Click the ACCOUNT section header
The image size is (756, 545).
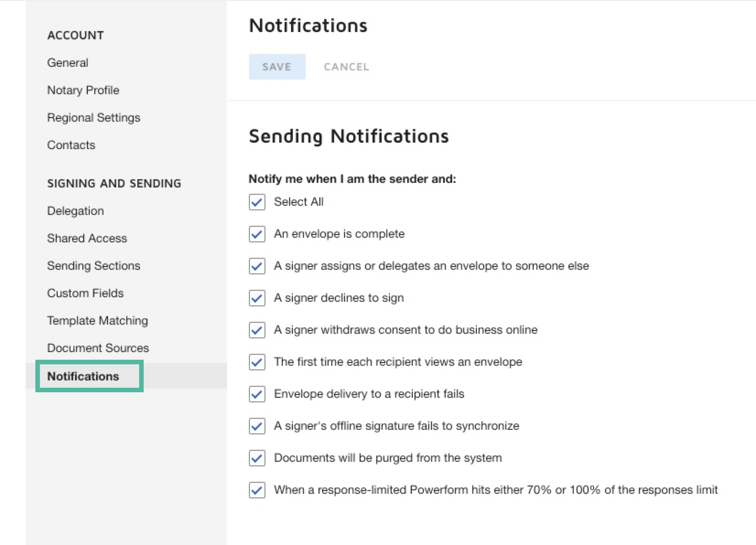(x=76, y=35)
